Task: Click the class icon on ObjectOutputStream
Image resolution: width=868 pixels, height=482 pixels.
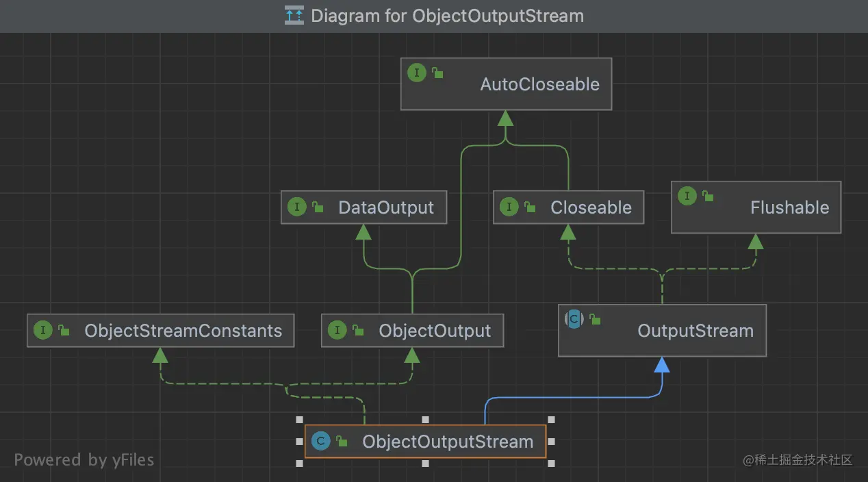Action: (x=320, y=442)
